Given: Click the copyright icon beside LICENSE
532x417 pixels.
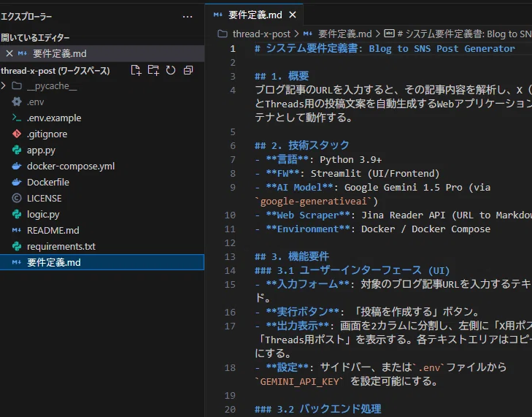Looking at the screenshot, I should [x=17, y=199].
